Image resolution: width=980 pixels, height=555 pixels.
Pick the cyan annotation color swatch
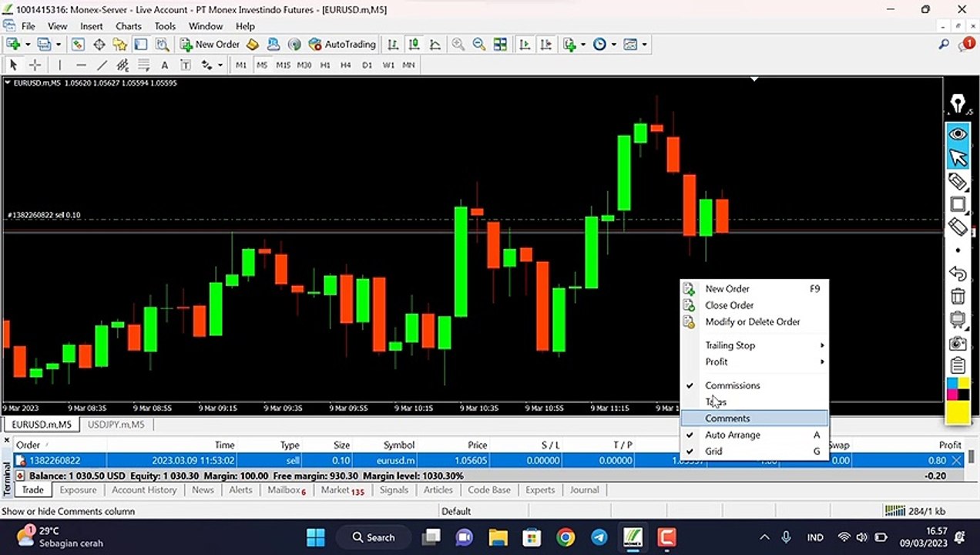(x=952, y=384)
